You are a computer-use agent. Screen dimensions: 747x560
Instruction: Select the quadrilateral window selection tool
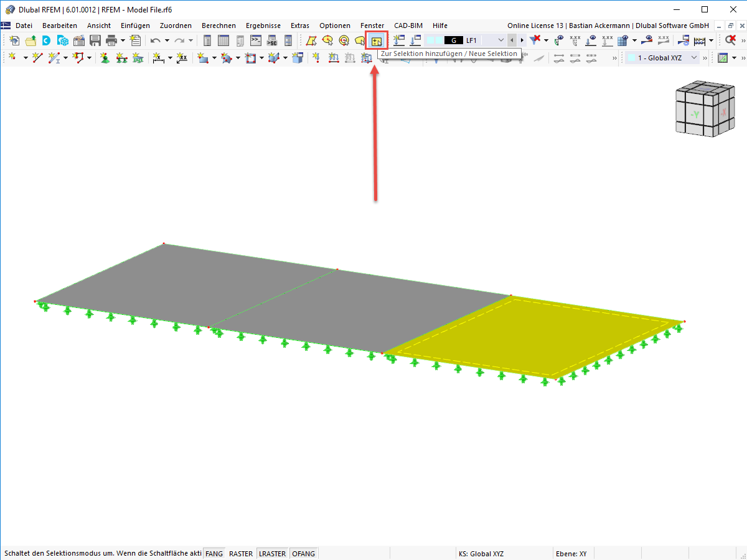[311, 40]
